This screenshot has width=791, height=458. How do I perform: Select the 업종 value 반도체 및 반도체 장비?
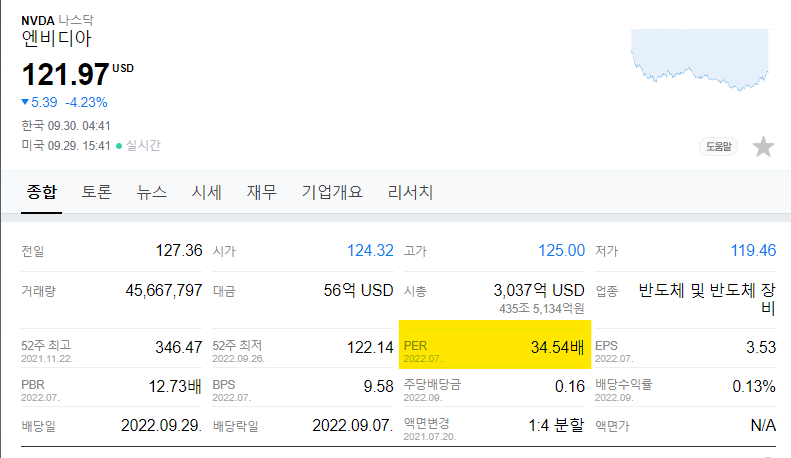point(707,299)
